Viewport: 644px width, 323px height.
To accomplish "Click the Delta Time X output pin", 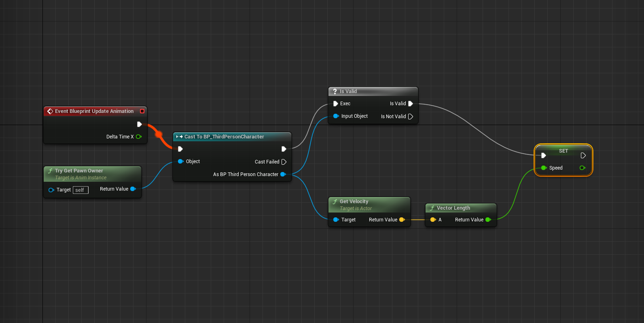I will click(139, 137).
